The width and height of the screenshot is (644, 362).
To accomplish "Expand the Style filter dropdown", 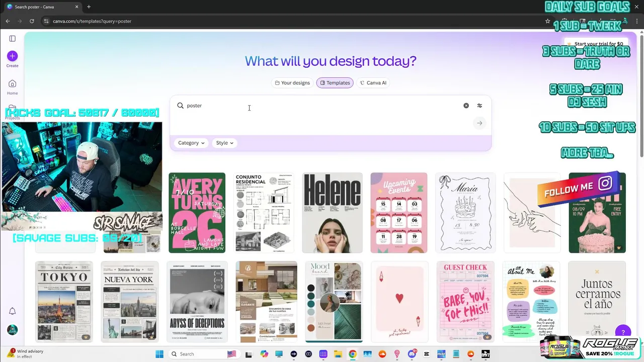I will [x=224, y=143].
